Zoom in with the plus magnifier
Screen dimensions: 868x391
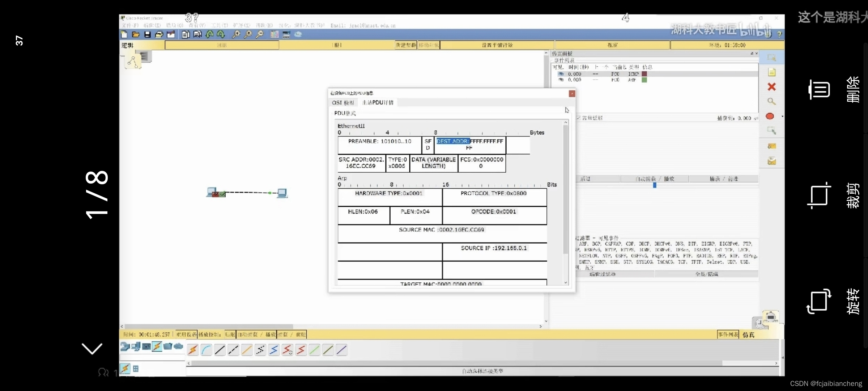236,34
